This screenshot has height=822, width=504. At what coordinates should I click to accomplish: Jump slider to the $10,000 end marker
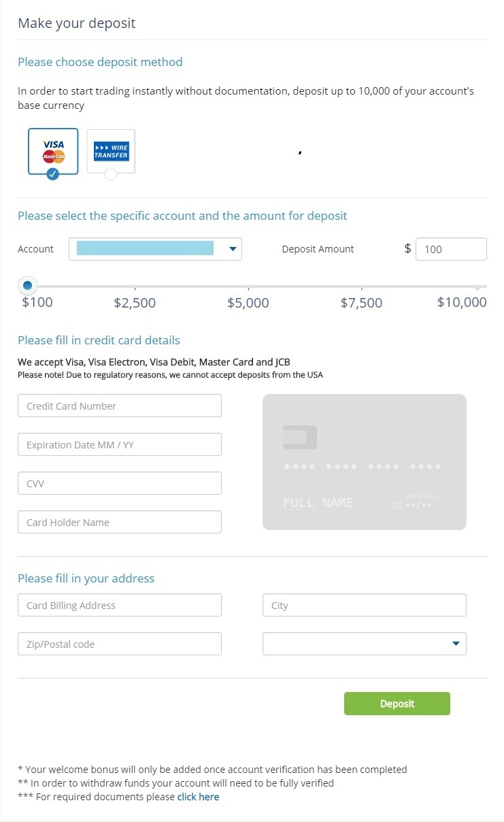pyautogui.click(x=479, y=287)
